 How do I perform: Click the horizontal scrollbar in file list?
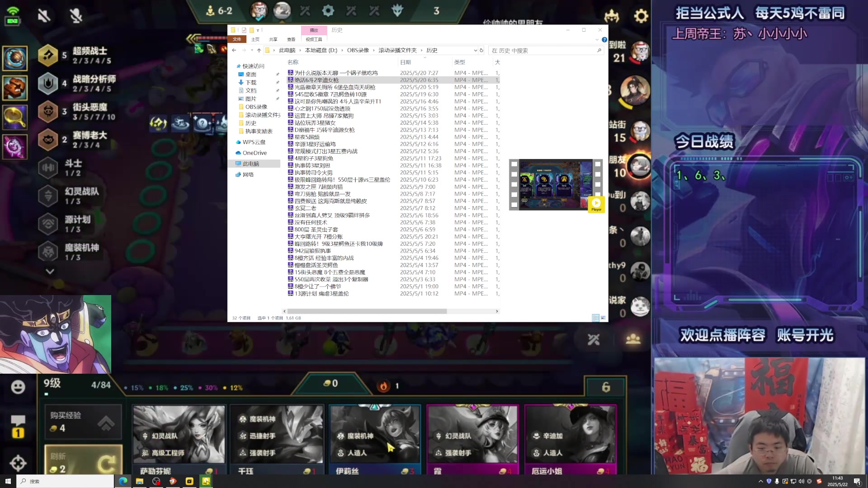coord(367,311)
